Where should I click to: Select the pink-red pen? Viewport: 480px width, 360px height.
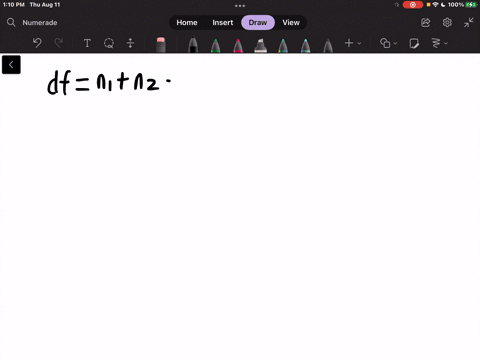238,45
